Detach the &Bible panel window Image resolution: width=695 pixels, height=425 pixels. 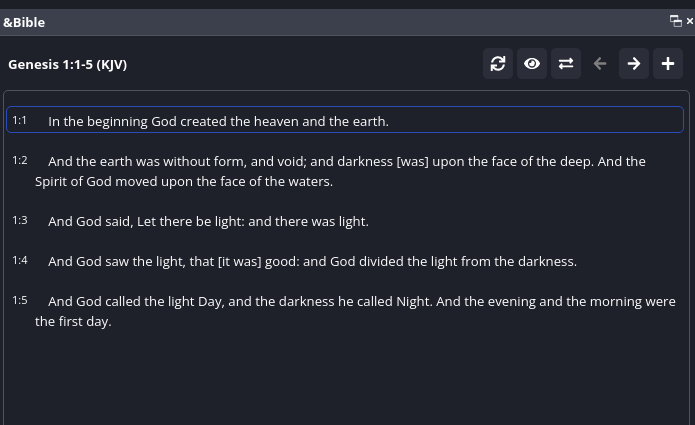point(676,21)
